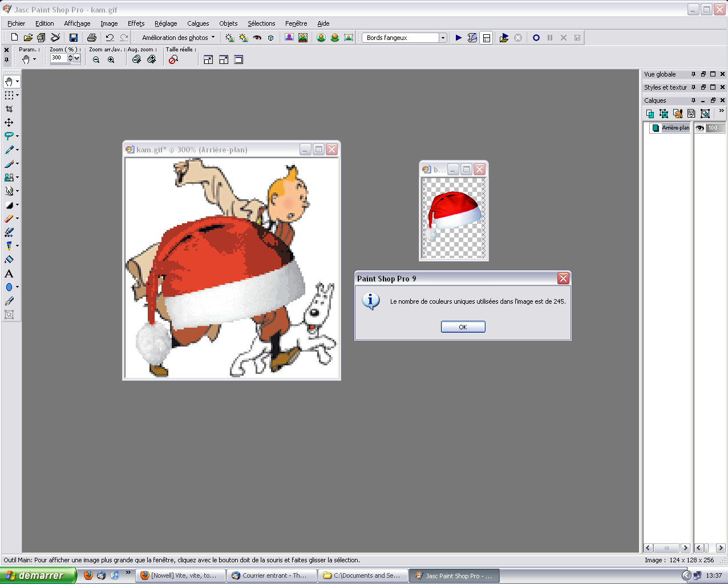The image size is (728, 584).
Task: Expand Calques palette extra buttons chevron
Action: tap(721, 111)
